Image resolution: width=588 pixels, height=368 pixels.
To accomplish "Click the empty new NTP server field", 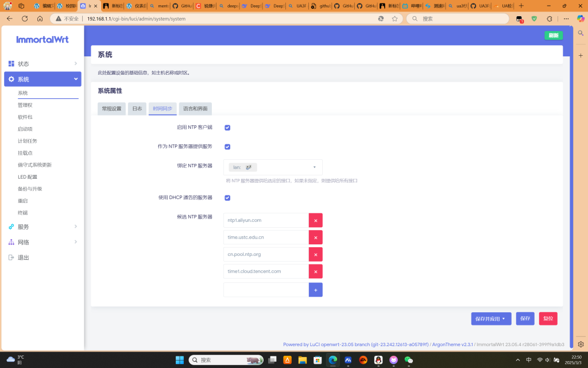I will point(266,290).
